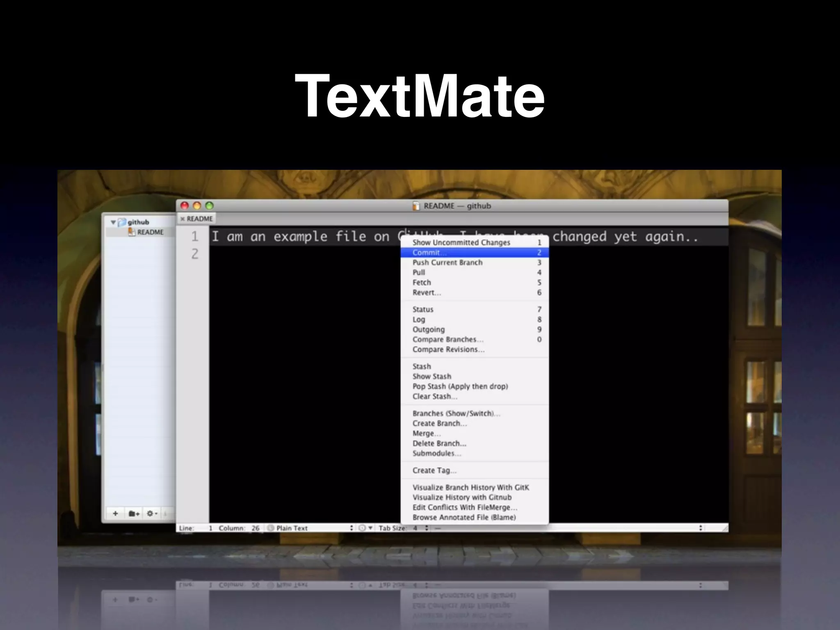Select Push Current Branch
840x630 pixels.
tap(475, 262)
